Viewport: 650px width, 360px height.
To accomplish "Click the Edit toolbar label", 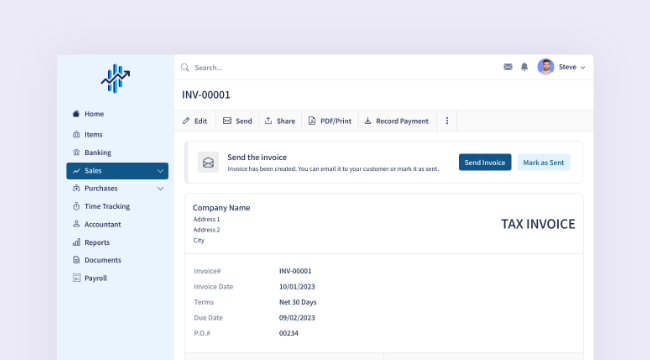I will pyautogui.click(x=201, y=121).
